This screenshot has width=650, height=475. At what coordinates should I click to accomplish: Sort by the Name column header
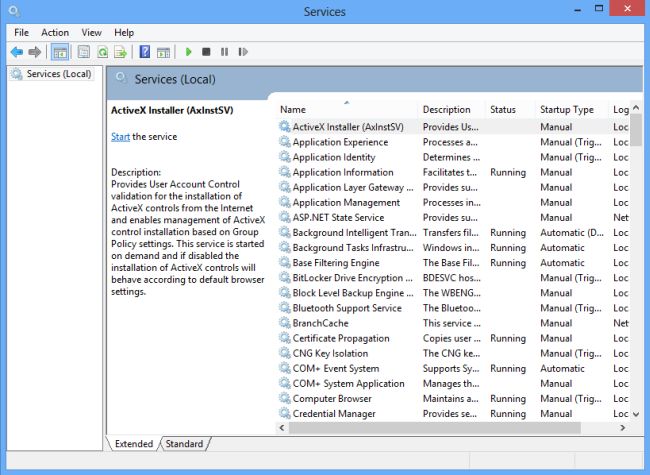(x=347, y=109)
